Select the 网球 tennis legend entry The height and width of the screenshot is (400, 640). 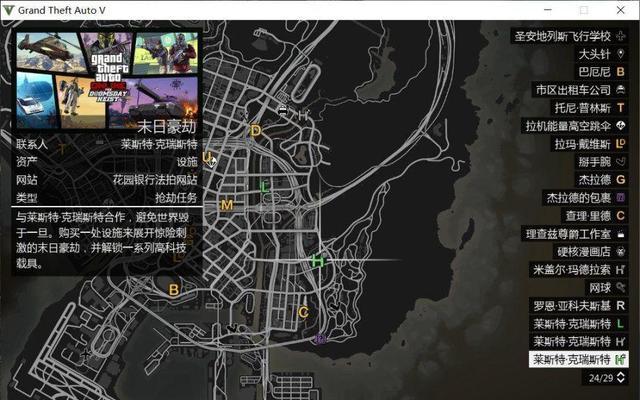[607, 288]
